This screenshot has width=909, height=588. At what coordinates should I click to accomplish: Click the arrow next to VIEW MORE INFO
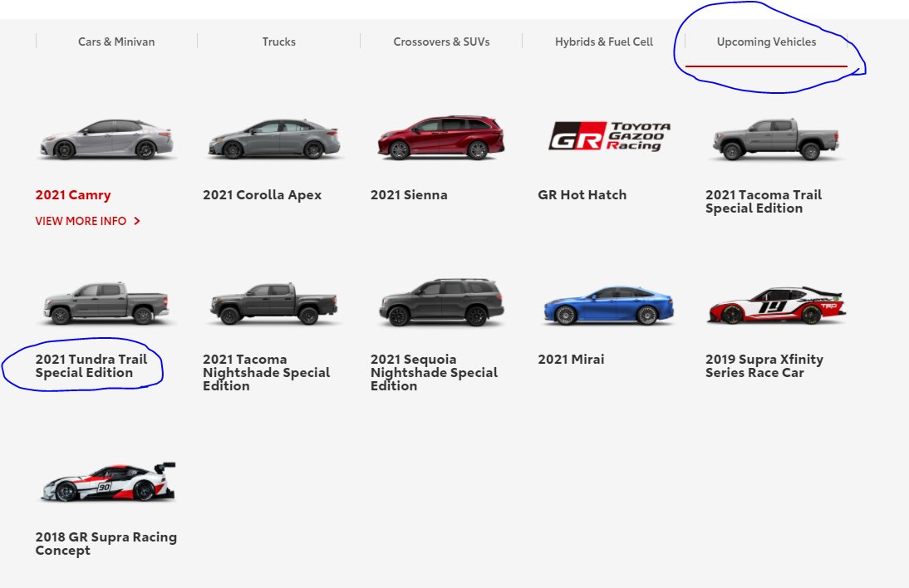[137, 221]
